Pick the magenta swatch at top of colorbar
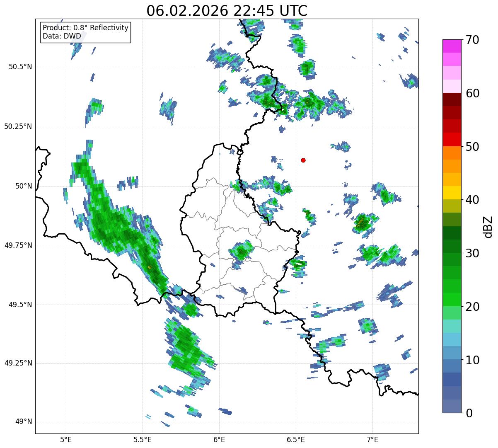 (452, 46)
